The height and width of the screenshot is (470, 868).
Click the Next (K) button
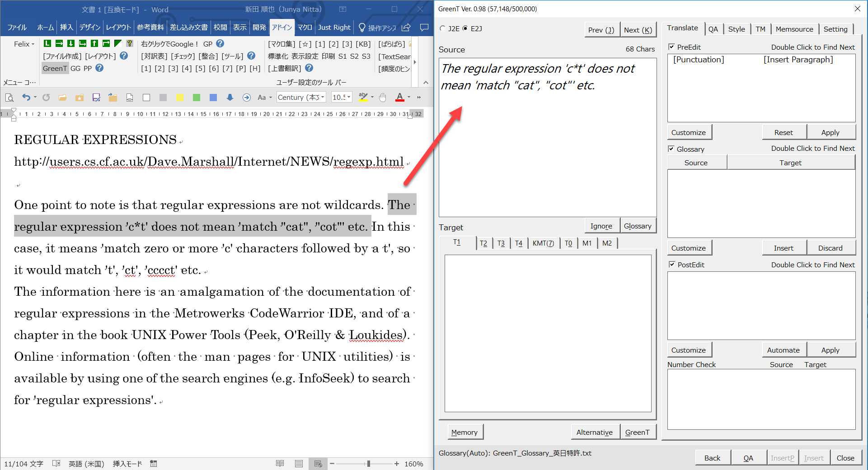pos(638,30)
